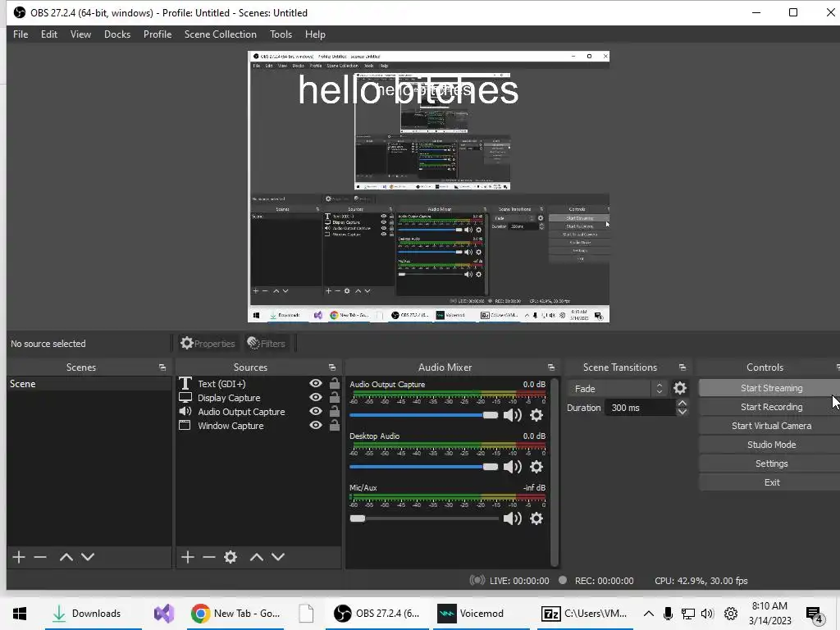The height and width of the screenshot is (630, 840).
Task: Undock the Scenes panel
Action: [x=162, y=367]
